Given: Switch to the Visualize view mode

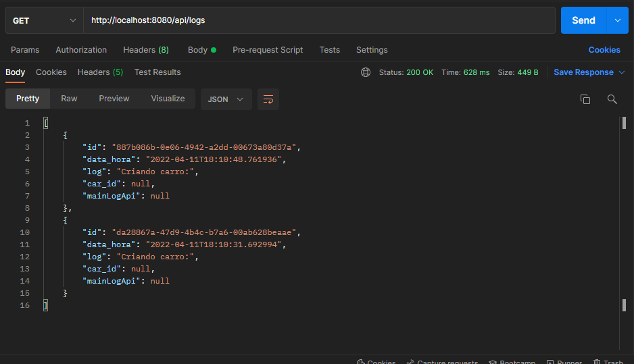Looking at the screenshot, I should tap(168, 99).
